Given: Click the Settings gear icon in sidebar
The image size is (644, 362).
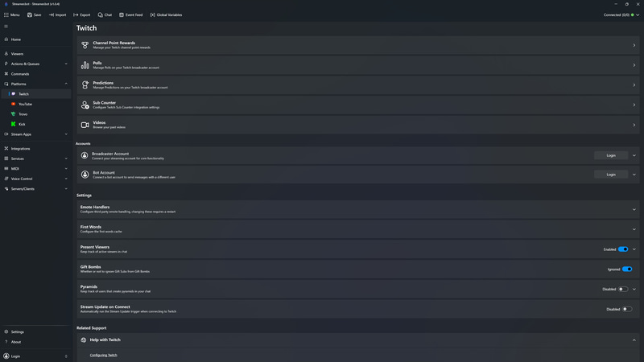Looking at the screenshot, I should pos(6,331).
